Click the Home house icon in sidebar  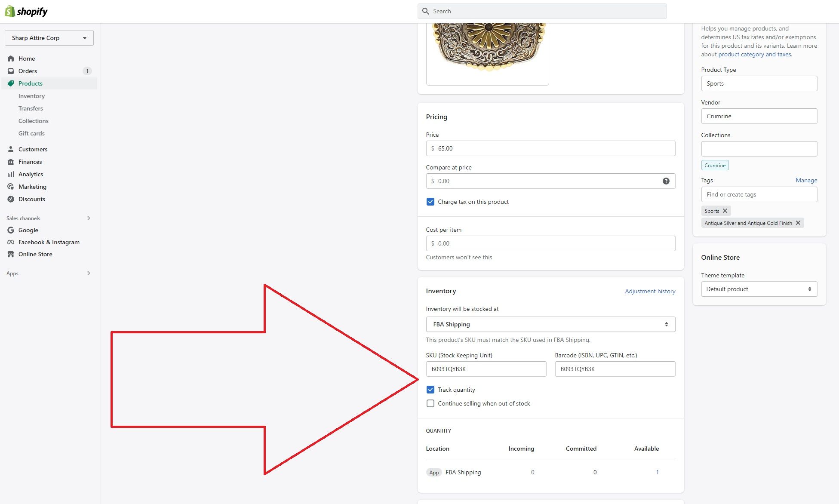11,58
